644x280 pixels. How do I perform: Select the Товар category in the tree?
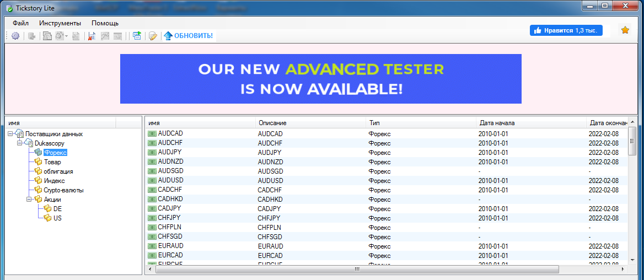click(52, 162)
